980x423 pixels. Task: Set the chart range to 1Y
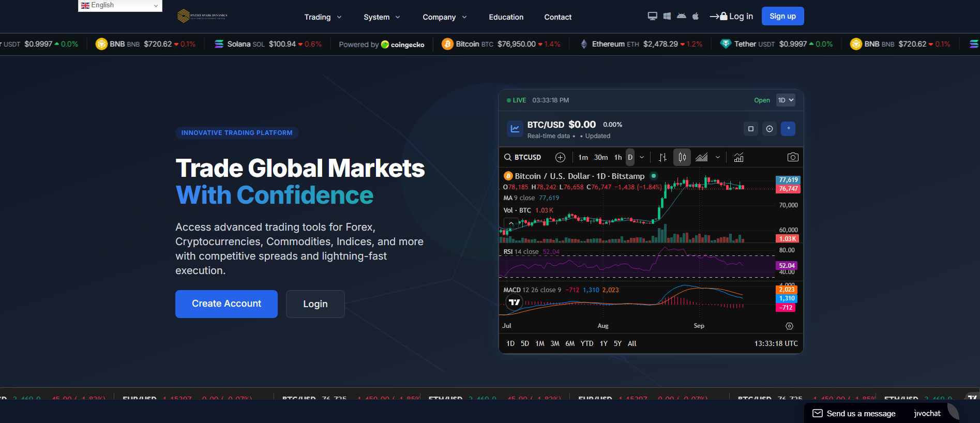tap(604, 343)
